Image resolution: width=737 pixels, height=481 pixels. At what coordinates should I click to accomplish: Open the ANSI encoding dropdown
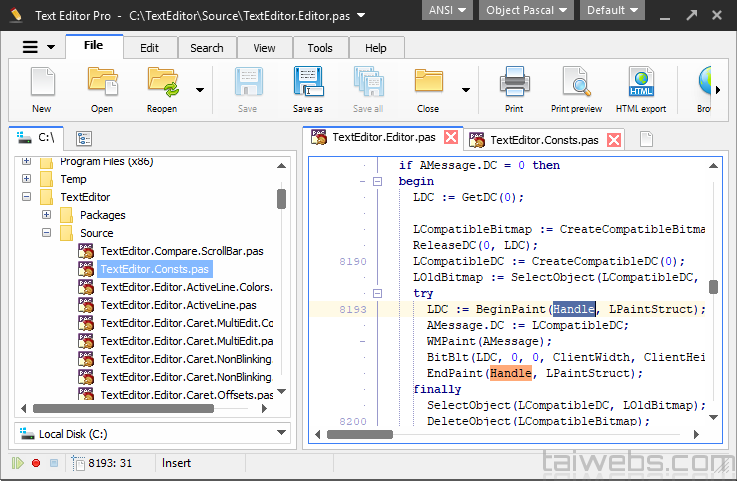(x=448, y=11)
